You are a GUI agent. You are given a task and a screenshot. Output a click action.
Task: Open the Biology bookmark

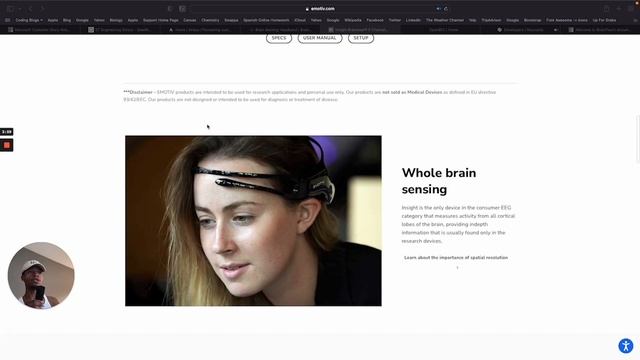pyautogui.click(x=116, y=20)
